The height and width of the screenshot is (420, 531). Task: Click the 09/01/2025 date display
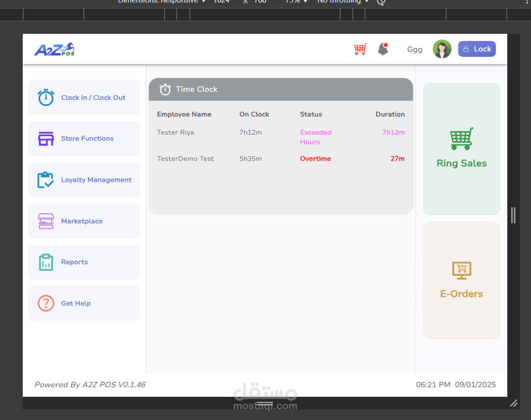tap(475, 385)
